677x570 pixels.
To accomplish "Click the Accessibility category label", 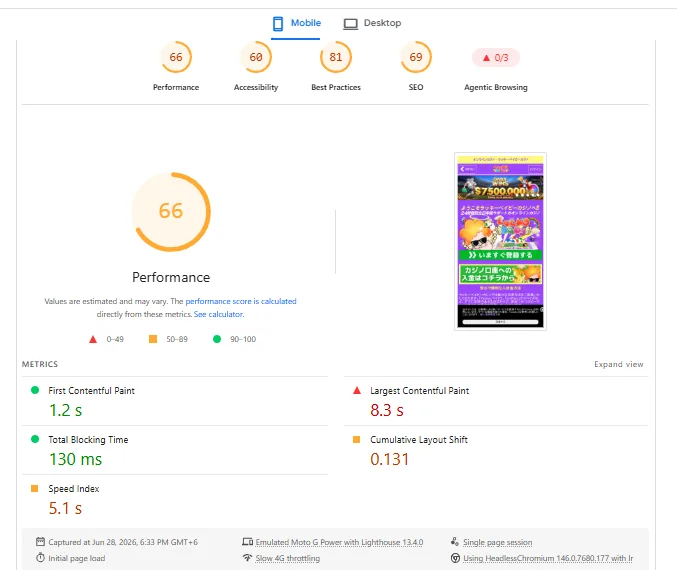I will (x=256, y=87).
